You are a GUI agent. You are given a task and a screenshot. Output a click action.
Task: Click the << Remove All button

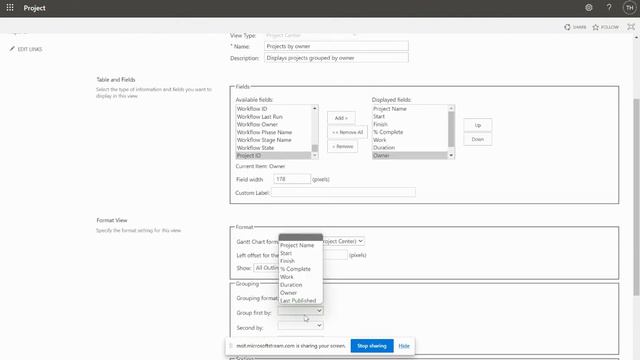coord(347,132)
